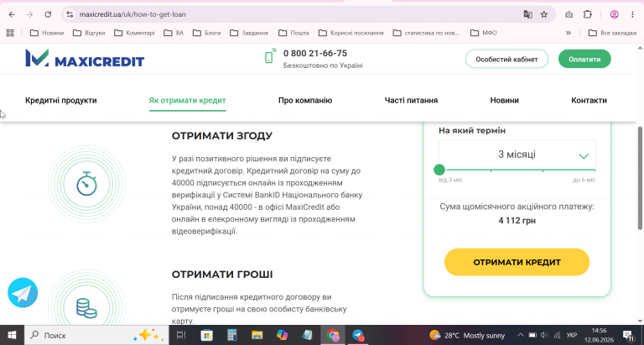
Task: Click phone number 0 800 21-66-75
Action: pyautogui.click(x=315, y=54)
